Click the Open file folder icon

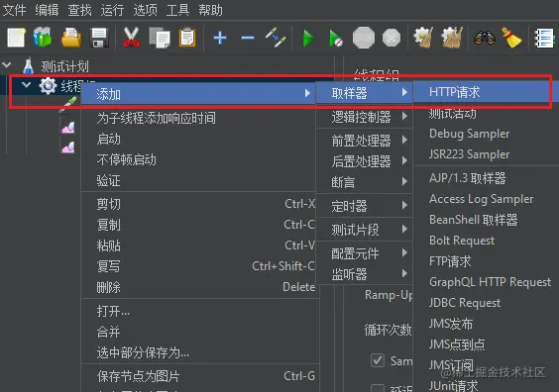tap(71, 38)
